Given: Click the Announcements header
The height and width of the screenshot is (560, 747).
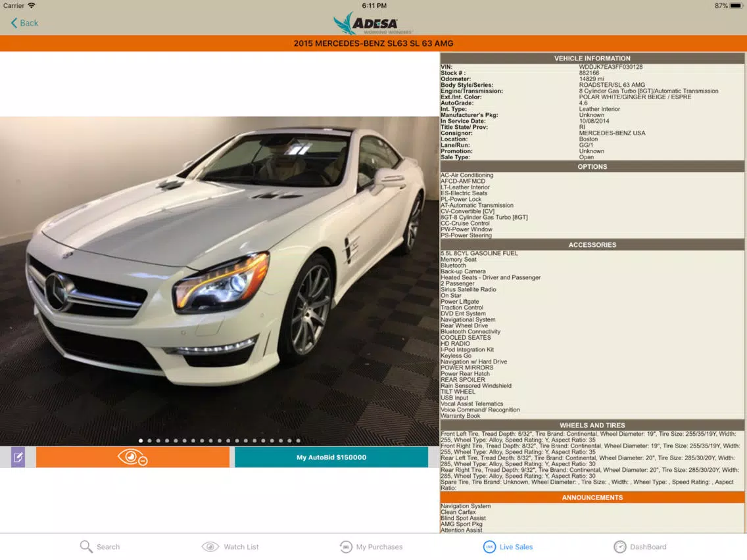Looking at the screenshot, I should click(592, 498).
